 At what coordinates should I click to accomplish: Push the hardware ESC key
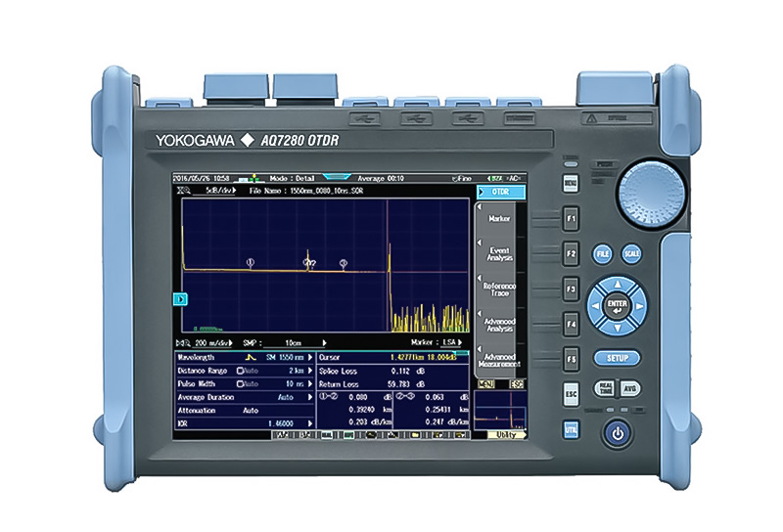tap(571, 394)
